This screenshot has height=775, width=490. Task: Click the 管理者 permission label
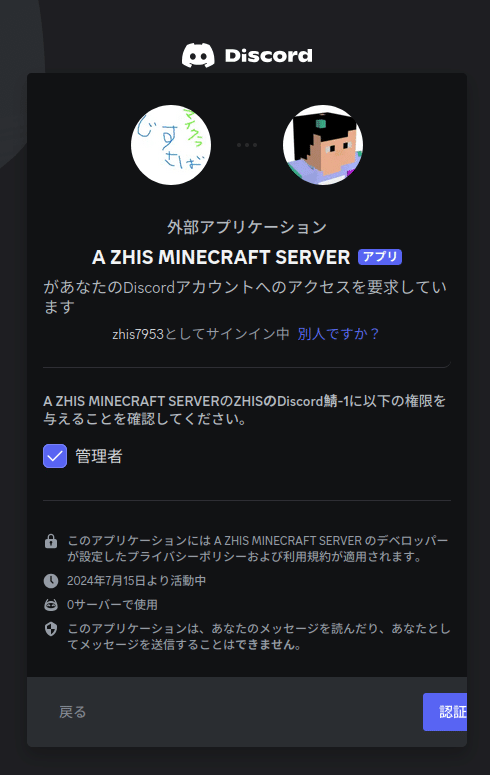(x=99, y=456)
